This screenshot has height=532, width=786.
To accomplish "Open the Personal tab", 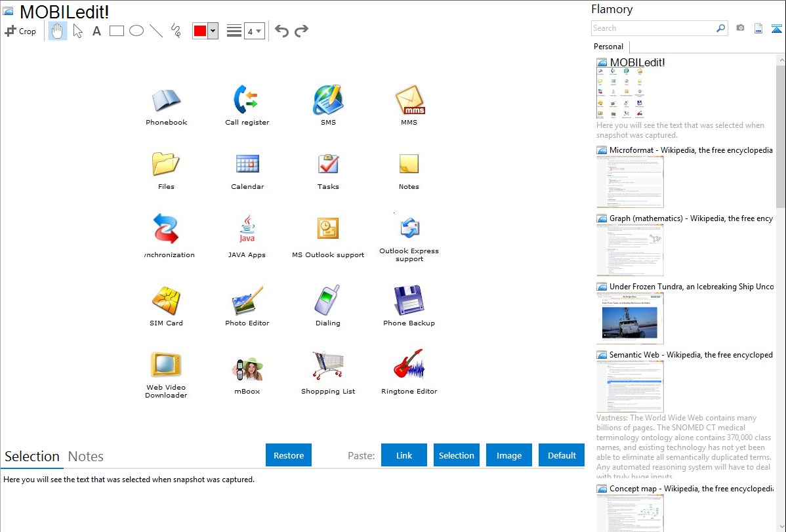I will pyautogui.click(x=608, y=47).
